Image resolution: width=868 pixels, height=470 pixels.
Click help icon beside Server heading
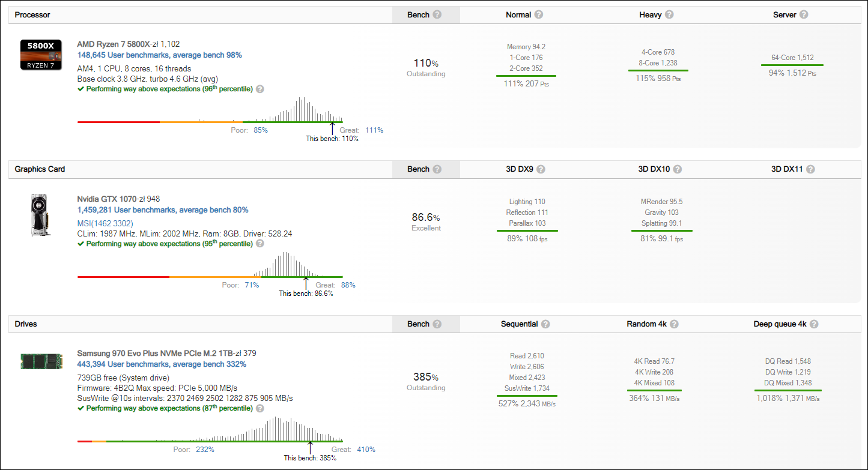[x=804, y=14]
